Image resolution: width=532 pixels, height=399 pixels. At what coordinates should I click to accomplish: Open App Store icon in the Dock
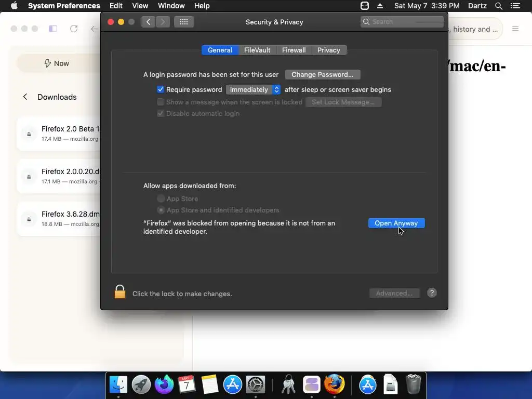click(232, 384)
